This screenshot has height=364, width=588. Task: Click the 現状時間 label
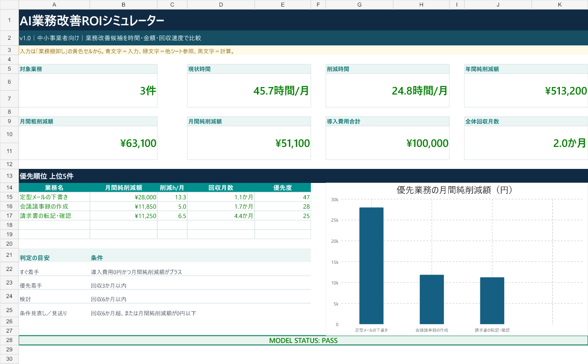tap(249, 69)
